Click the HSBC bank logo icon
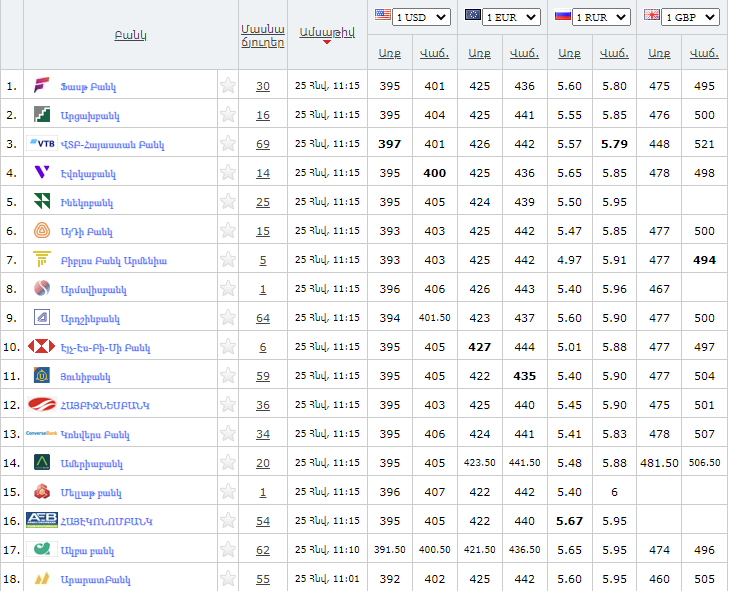Image resolution: width=729 pixels, height=591 pixels. [42, 347]
